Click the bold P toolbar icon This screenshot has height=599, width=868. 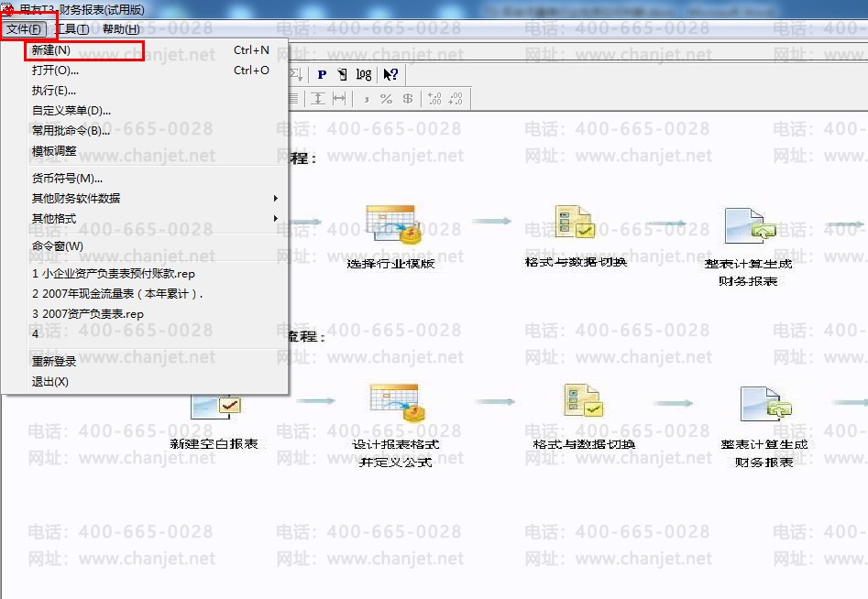pos(322,75)
